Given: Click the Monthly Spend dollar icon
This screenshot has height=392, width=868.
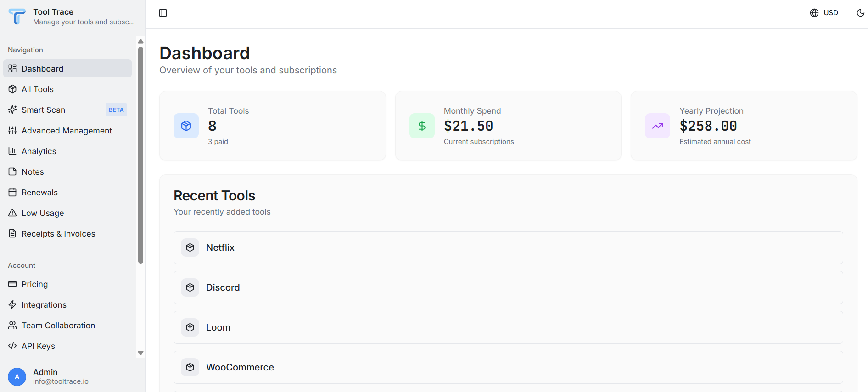Looking at the screenshot, I should pos(422,126).
